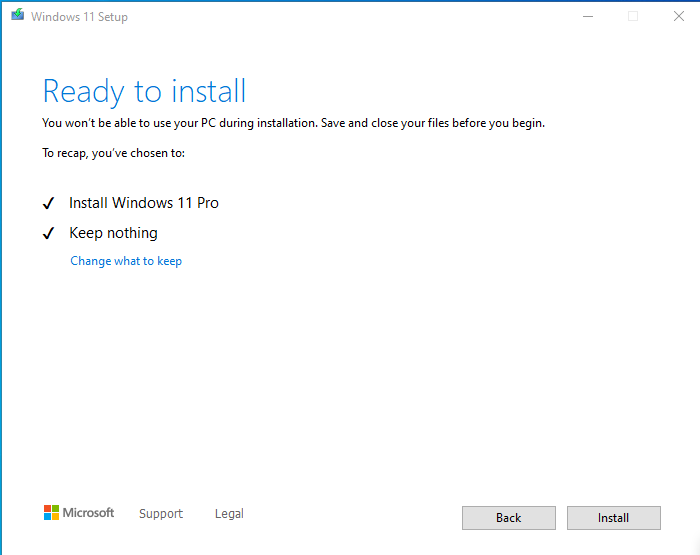This screenshot has height=555, width=700.
Task: Click the Windows 11 Setup title bar icon
Action: [x=17, y=15]
